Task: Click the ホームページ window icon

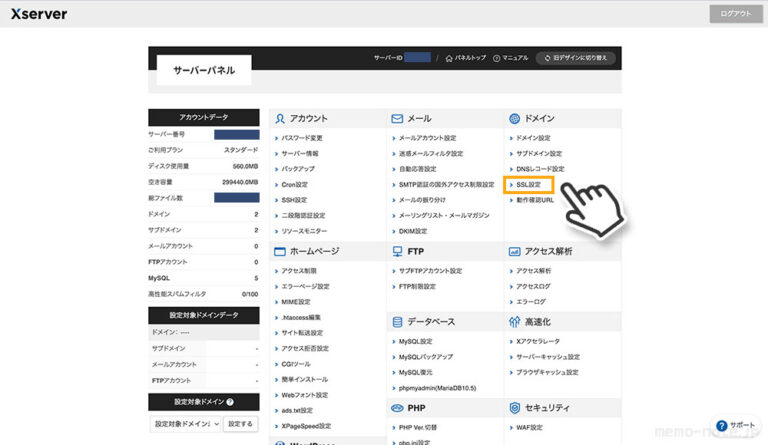Action: pyautogui.click(x=280, y=252)
